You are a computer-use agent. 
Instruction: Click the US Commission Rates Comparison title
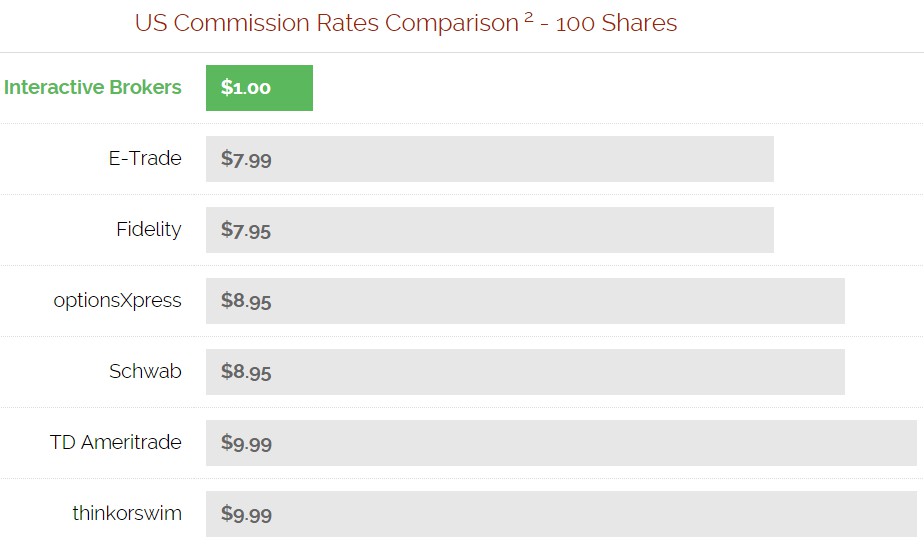(x=326, y=23)
